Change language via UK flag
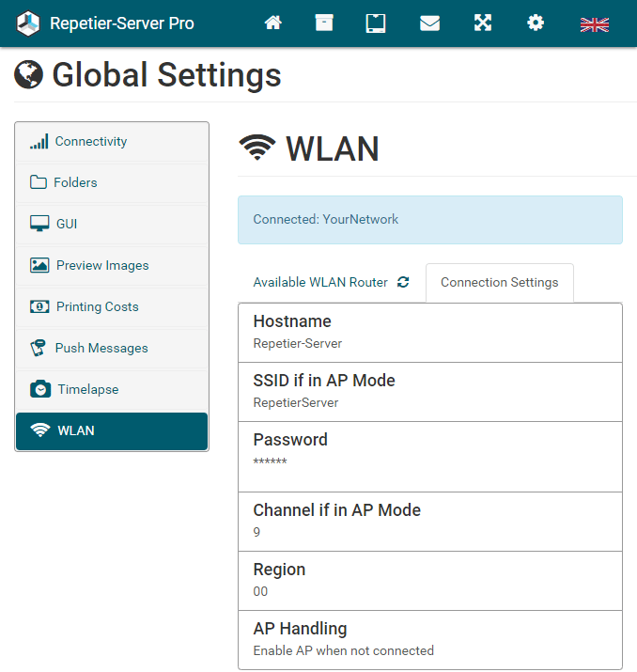This screenshot has width=637, height=672. coord(595,24)
